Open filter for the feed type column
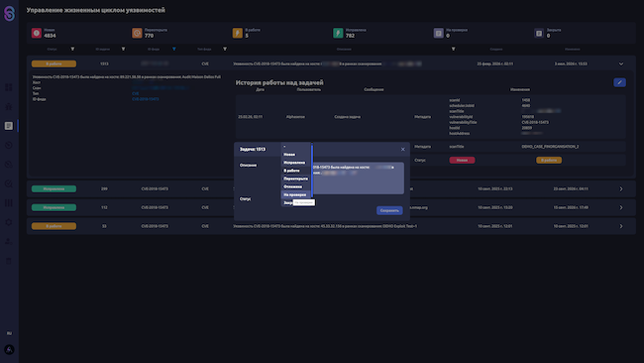The image size is (644, 363). click(225, 49)
